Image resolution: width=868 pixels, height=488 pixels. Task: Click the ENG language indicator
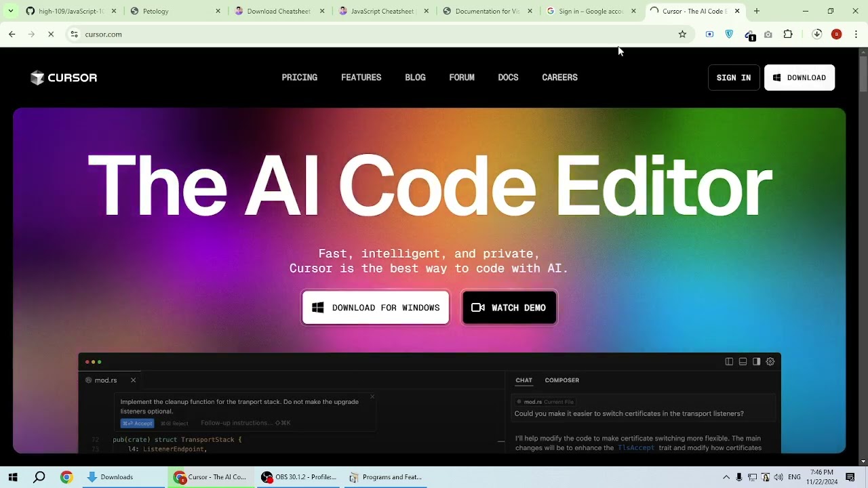tap(794, 477)
